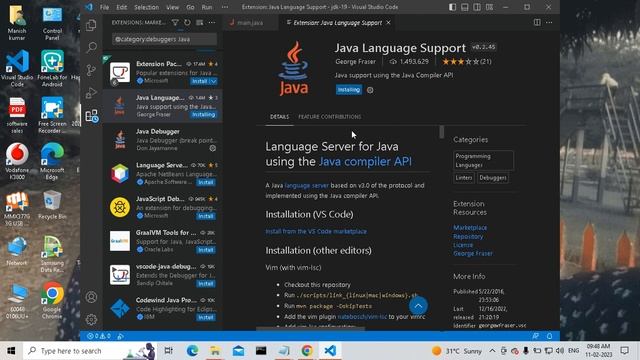Open the Run menu

tap(207, 7)
